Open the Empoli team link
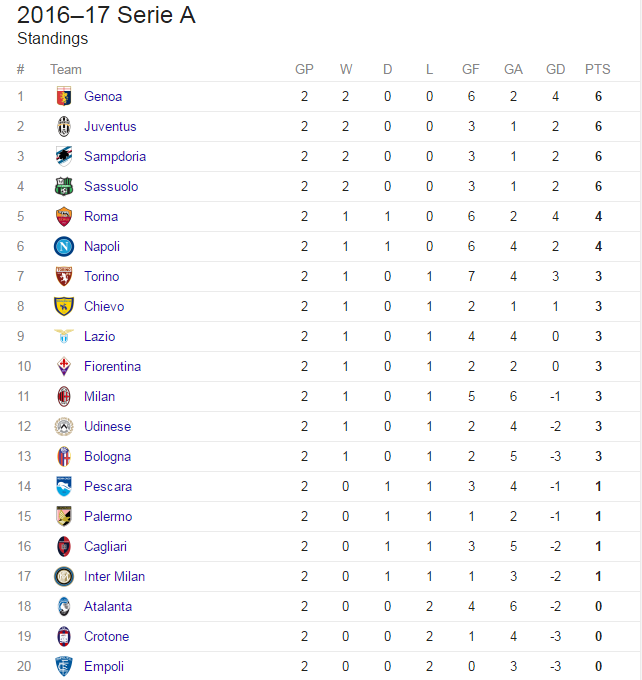This screenshot has width=642, height=680. click(104, 667)
